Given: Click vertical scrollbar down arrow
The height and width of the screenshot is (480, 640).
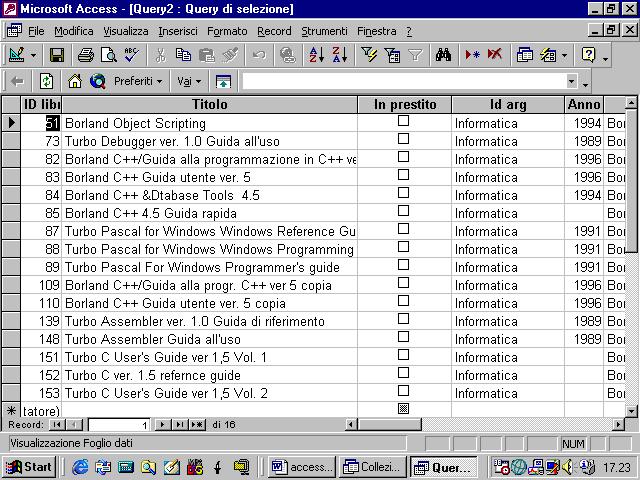Looking at the screenshot, I should [x=631, y=411].
